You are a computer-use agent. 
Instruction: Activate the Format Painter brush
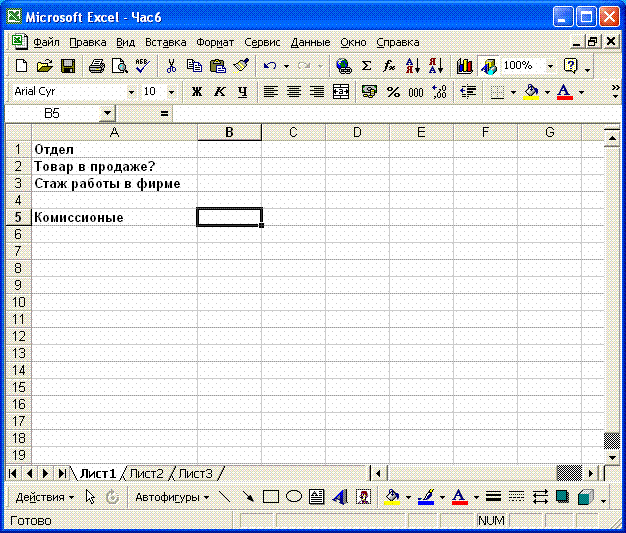tap(241, 65)
